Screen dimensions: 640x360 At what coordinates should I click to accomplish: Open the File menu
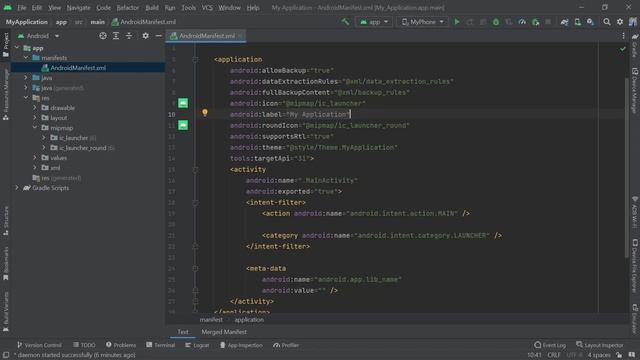22,8
